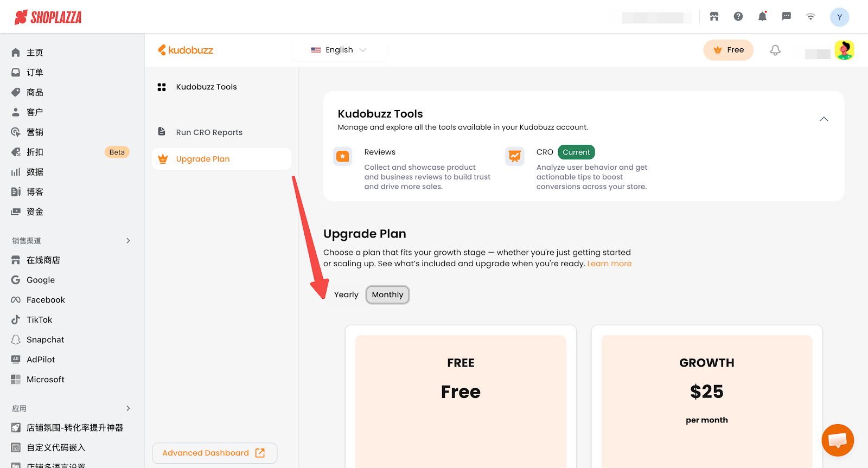Open the orange live chat bubble
The height and width of the screenshot is (468, 868).
point(838,440)
